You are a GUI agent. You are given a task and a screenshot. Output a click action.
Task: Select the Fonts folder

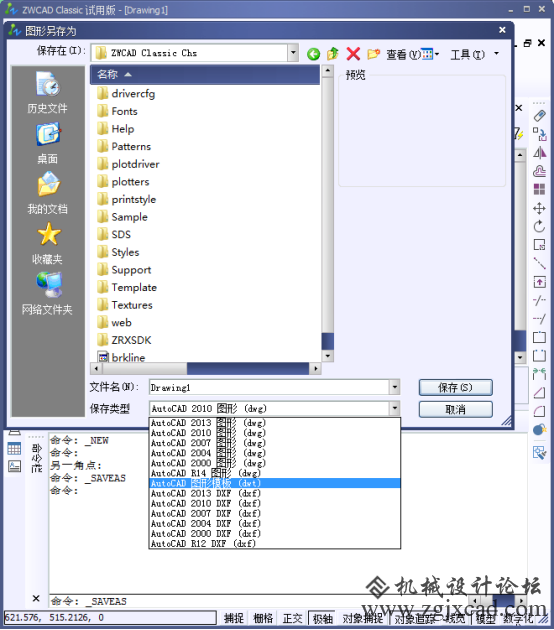coord(117,111)
